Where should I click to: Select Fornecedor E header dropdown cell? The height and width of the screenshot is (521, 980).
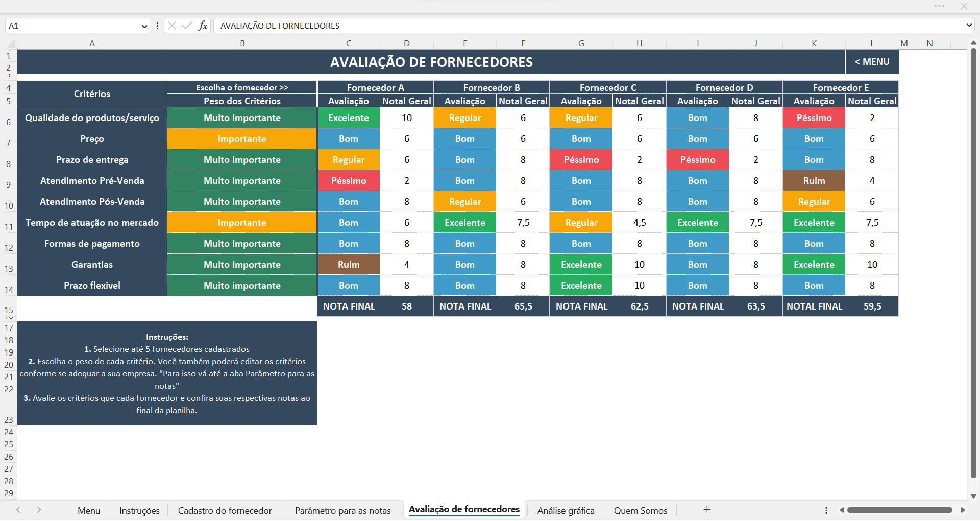841,87
